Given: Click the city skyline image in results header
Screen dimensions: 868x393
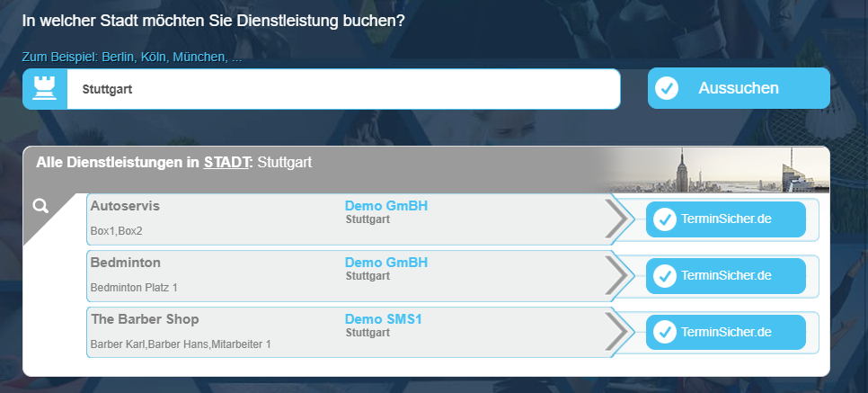Looking at the screenshot, I should click(x=714, y=170).
